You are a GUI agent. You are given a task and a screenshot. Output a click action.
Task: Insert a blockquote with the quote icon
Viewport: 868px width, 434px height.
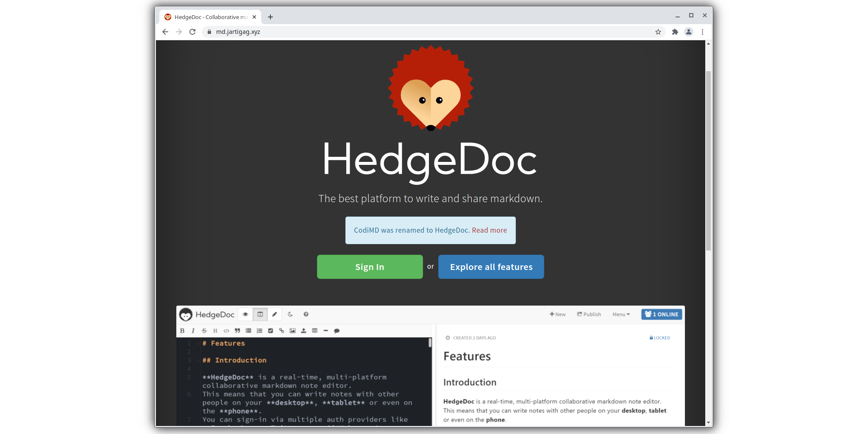click(x=237, y=331)
